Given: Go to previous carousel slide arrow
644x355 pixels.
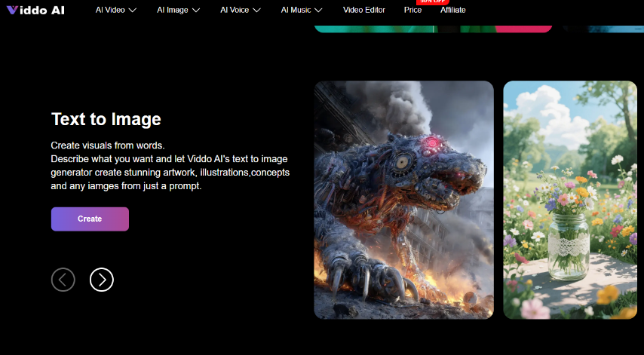Looking at the screenshot, I should click(63, 280).
